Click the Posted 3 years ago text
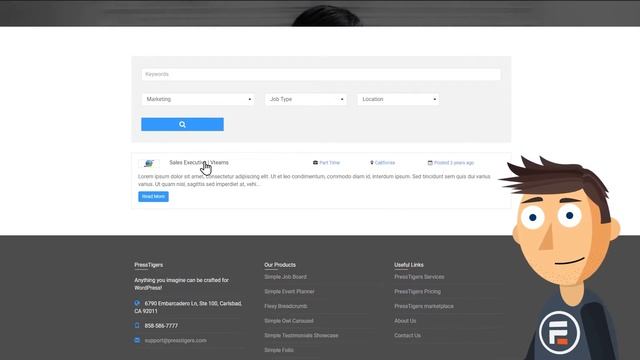Image resolution: width=640 pixels, height=360 pixels. 454,162
